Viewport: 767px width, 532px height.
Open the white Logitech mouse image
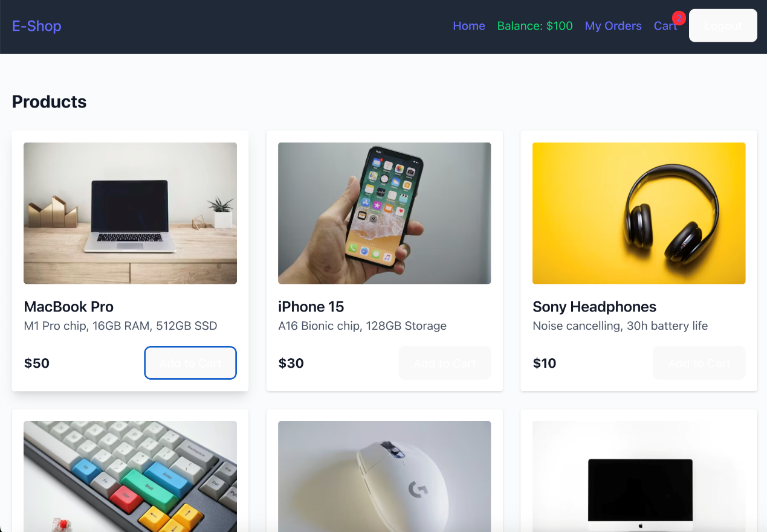tap(384, 476)
